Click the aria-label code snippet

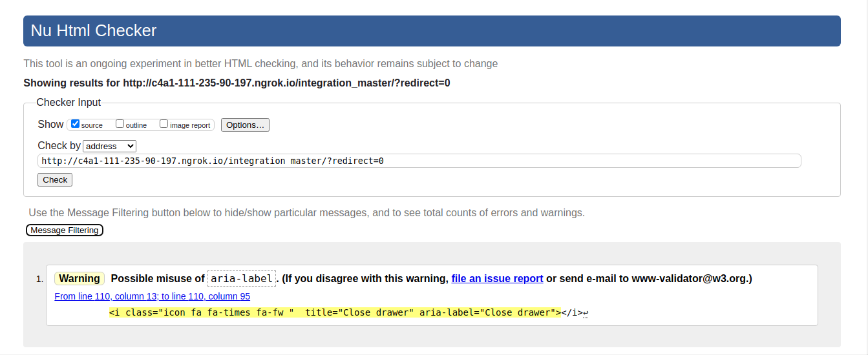(242, 279)
